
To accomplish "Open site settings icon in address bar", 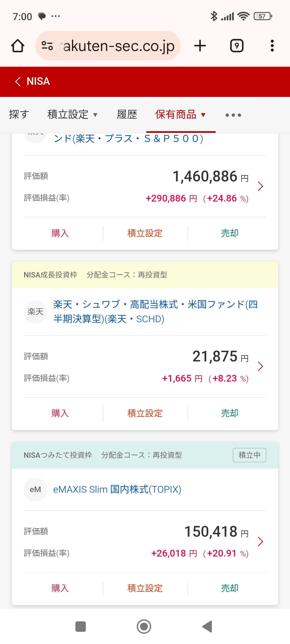I will 47,46.
